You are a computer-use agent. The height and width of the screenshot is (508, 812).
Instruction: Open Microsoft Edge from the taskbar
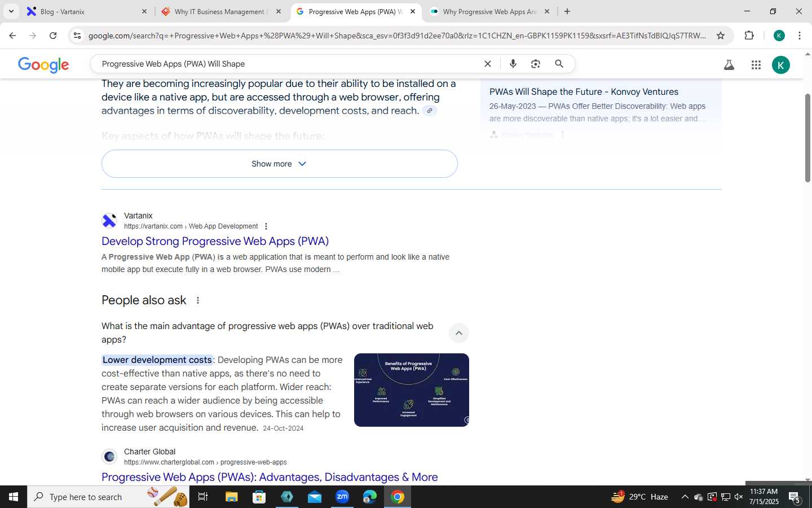coord(370,497)
